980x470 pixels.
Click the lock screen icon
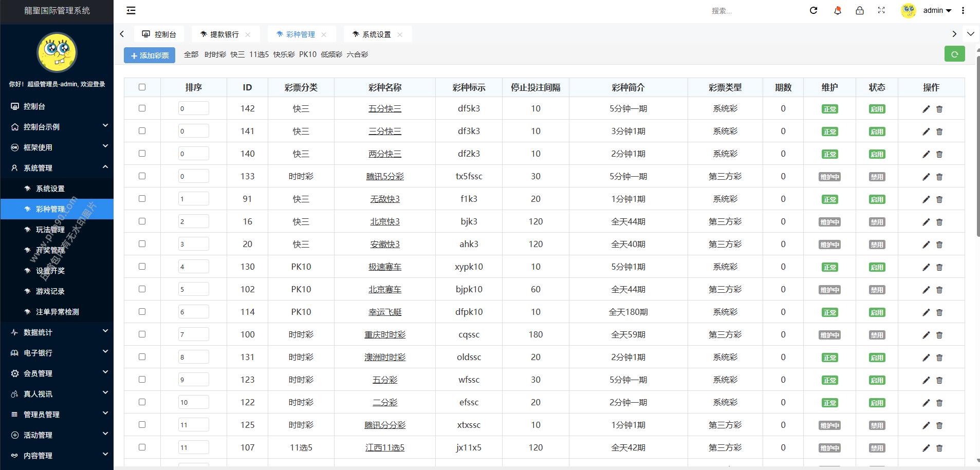tap(859, 10)
